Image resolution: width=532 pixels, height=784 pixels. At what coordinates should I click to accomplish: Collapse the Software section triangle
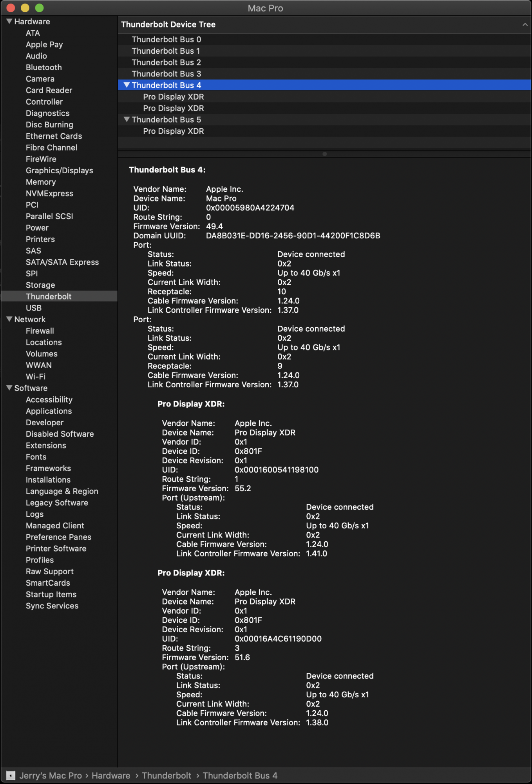coord(9,388)
